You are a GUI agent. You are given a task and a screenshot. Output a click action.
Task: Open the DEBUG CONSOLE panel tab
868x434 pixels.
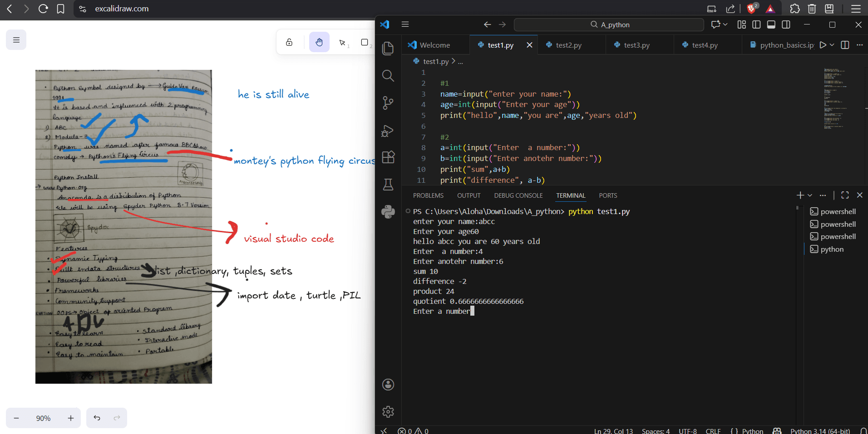(x=518, y=195)
